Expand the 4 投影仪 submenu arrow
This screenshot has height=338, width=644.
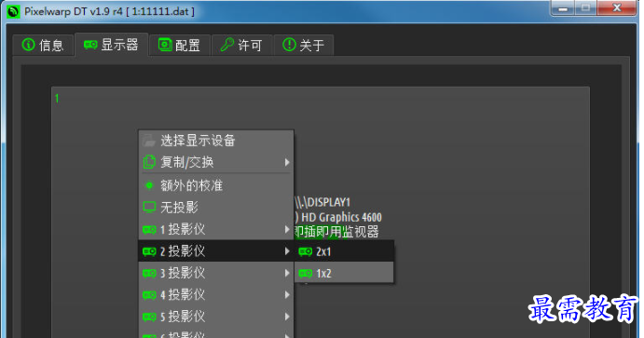(x=287, y=294)
